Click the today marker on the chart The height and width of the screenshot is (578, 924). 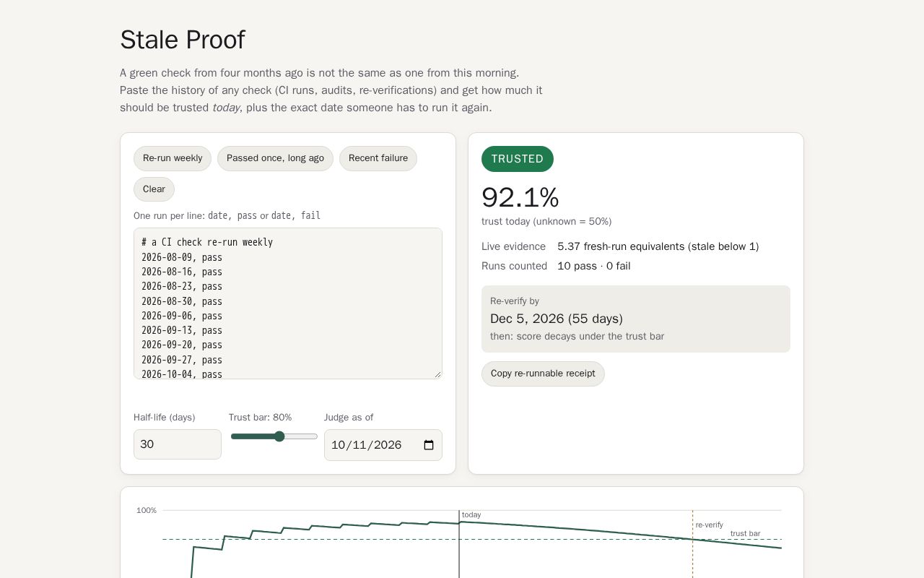(471, 514)
